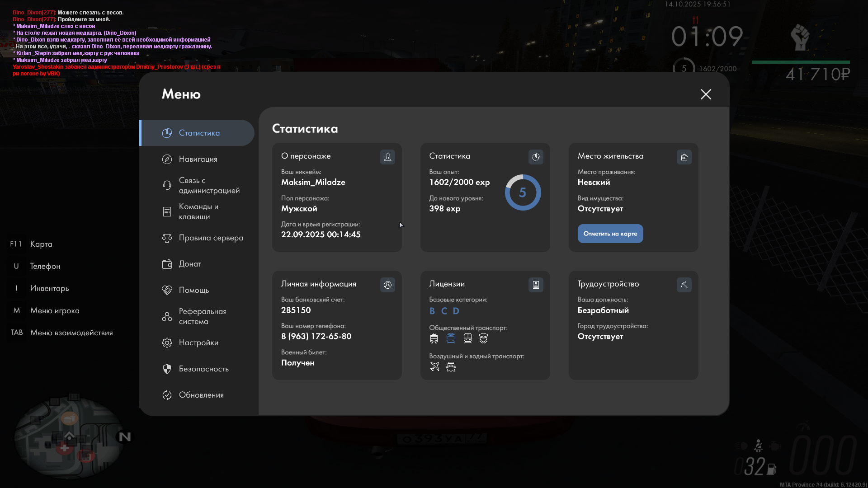Select Безопасность menu item
Viewport: 868px width, 488px height.
[203, 369]
